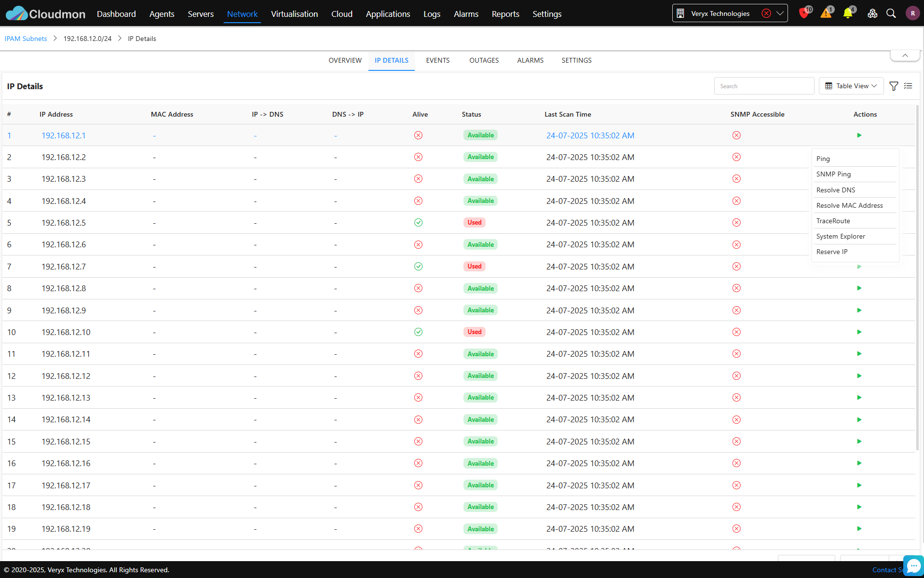Clear the Veryx Technologies account selection
The image size is (924, 578).
766,13
